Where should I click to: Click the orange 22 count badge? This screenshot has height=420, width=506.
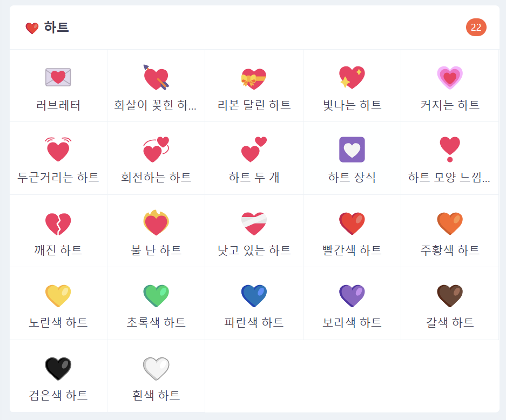(x=475, y=27)
